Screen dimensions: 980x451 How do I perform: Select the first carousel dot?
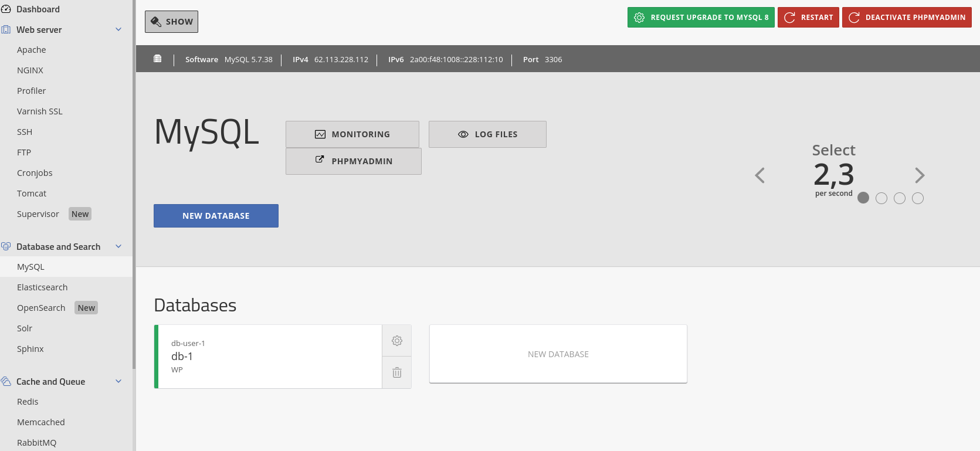[863, 198]
